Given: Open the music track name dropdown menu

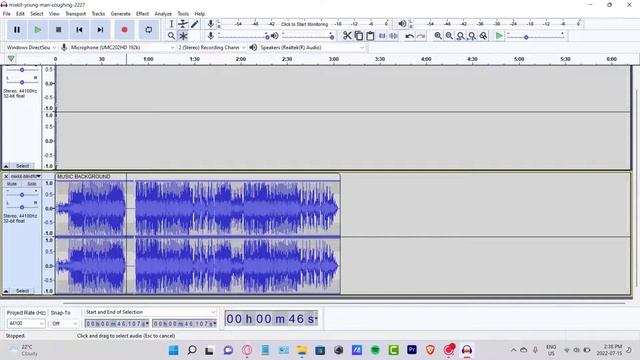Looking at the screenshot, I should click(25, 176).
